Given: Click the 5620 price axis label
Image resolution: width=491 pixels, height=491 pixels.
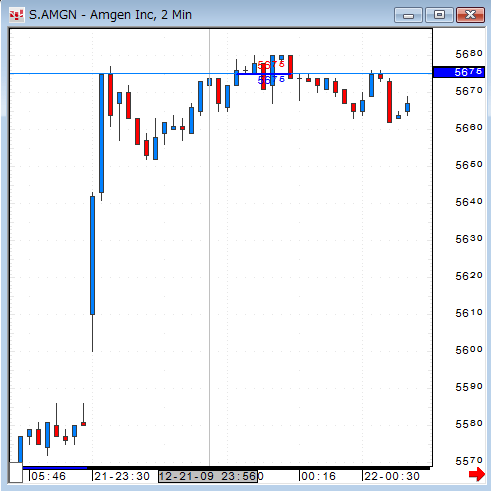Looking at the screenshot, I should pos(469,276).
